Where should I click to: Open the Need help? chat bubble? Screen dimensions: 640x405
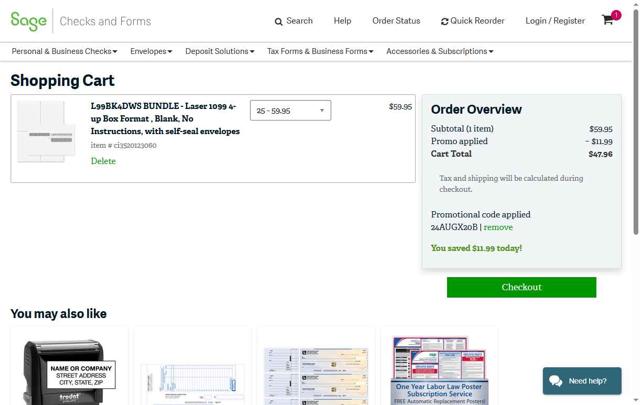[582, 381]
